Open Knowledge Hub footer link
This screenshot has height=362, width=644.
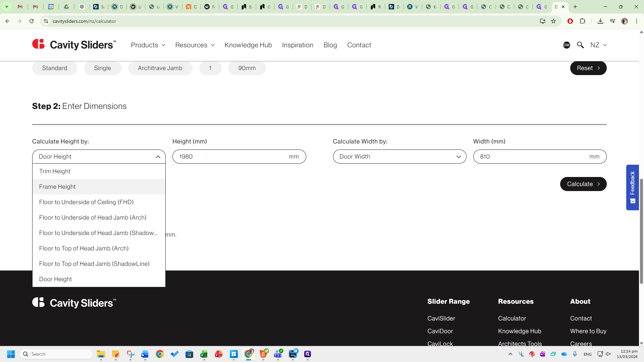coord(519,331)
